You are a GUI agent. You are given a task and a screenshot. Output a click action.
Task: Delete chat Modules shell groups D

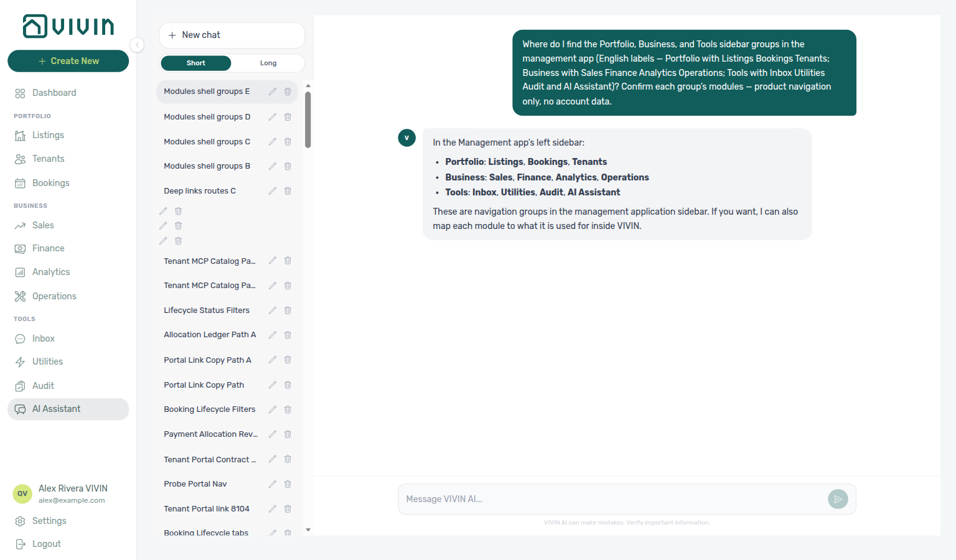[x=288, y=117]
